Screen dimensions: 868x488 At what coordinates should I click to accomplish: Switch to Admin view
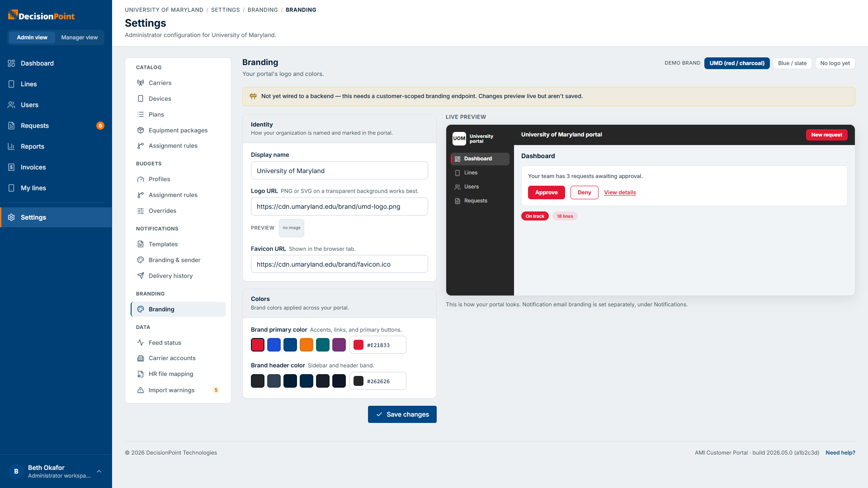coord(32,38)
